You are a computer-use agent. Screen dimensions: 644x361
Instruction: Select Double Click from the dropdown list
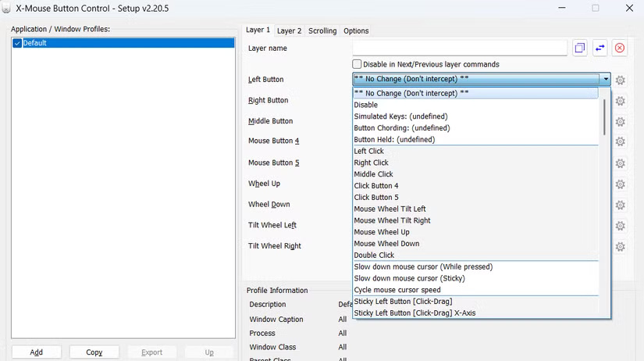pyautogui.click(x=374, y=255)
